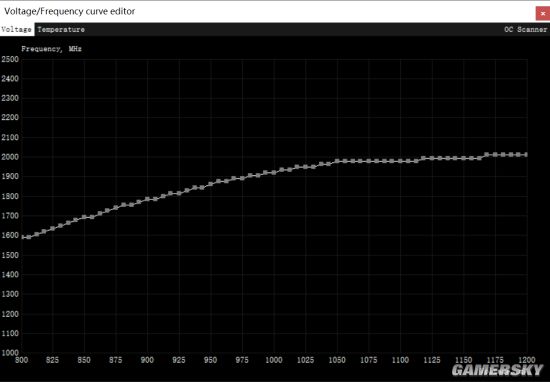Pick the curve point at 1150 mV
The image size is (550, 382).
[x=463, y=158]
